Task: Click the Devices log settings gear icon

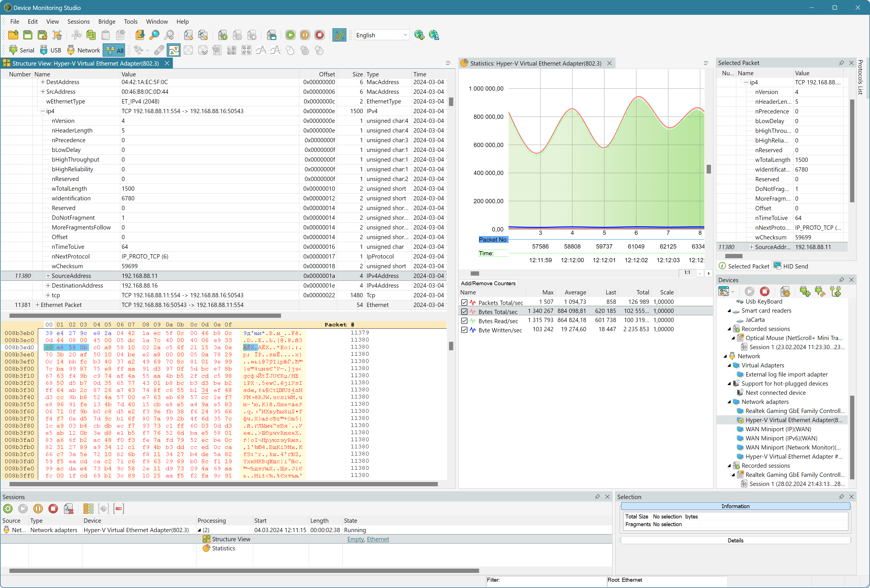Action: (785, 291)
